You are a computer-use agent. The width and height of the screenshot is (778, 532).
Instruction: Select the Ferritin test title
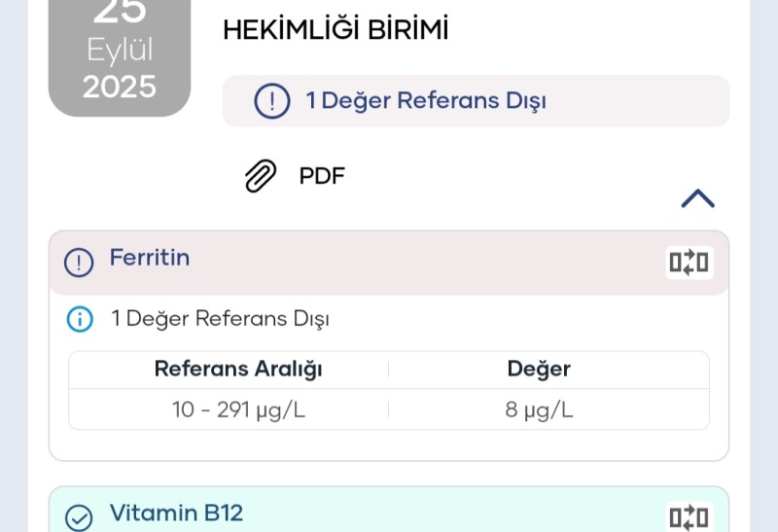click(150, 258)
